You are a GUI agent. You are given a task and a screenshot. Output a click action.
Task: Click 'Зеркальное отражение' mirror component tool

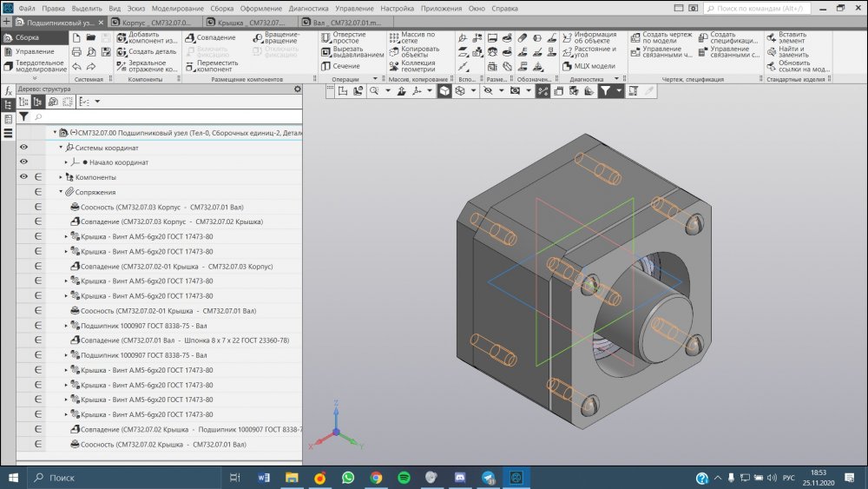[147, 66]
